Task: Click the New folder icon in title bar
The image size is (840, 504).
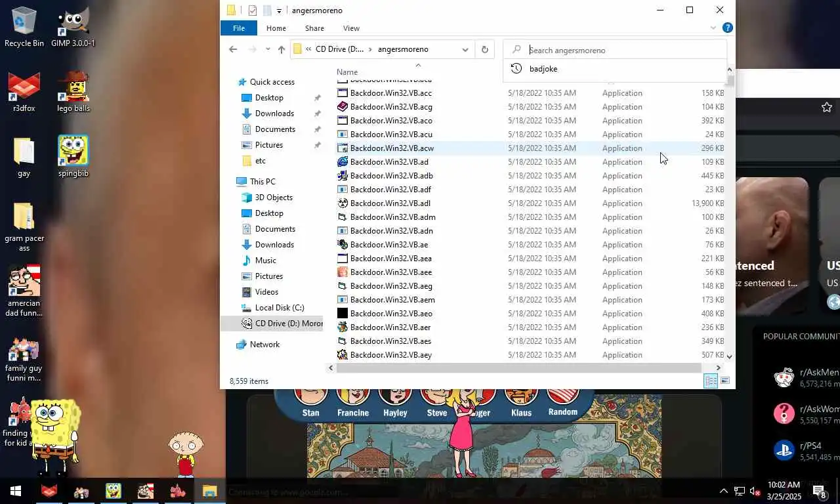Action: coord(267,10)
